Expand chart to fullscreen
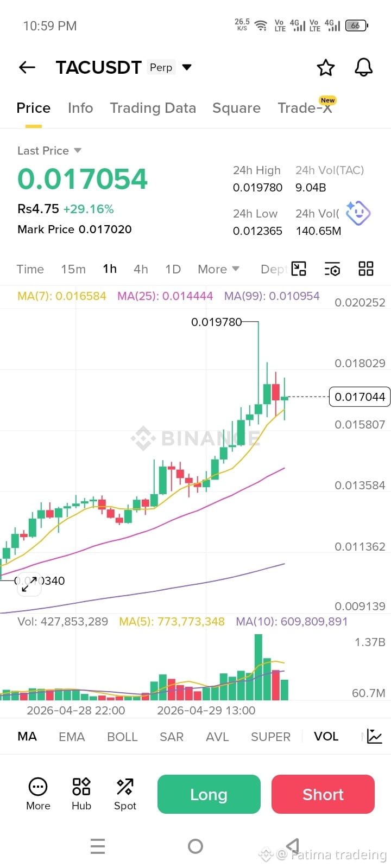This screenshot has height=868, width=391. 29,584
